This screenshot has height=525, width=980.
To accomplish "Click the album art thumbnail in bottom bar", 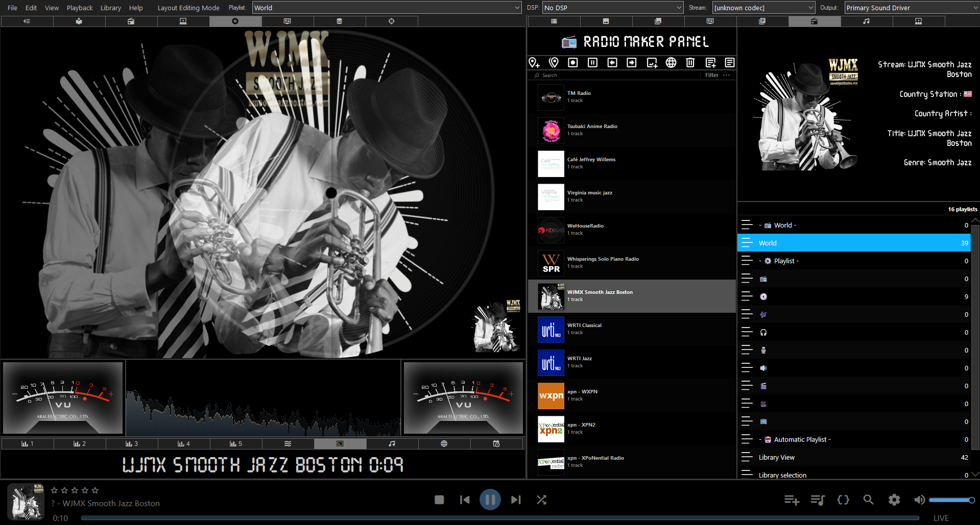I will point(26,502).
